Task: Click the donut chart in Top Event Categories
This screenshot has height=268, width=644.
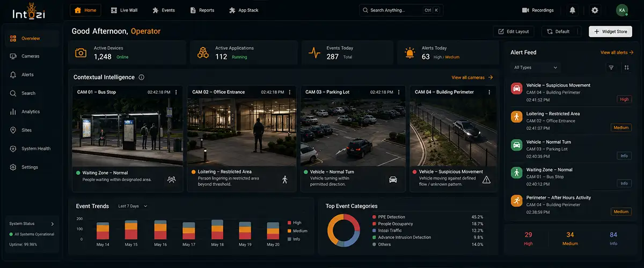Action: click(x=343, y=230)
